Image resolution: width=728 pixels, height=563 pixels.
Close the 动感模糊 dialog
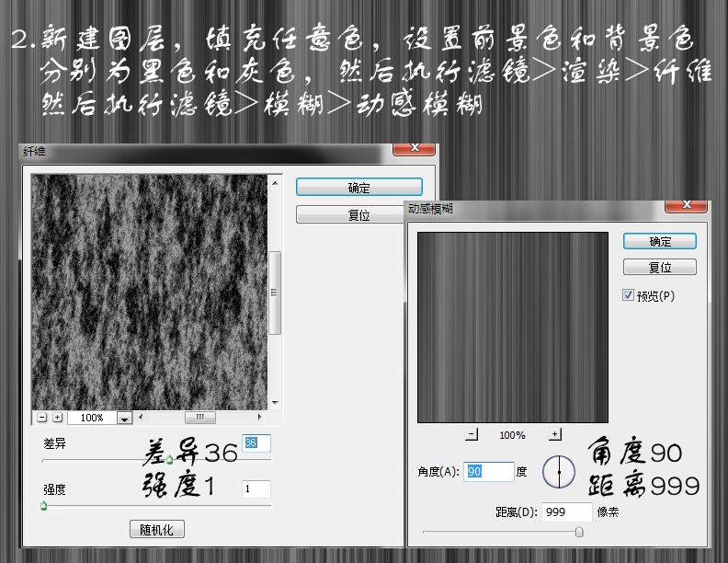coord(687,206)
